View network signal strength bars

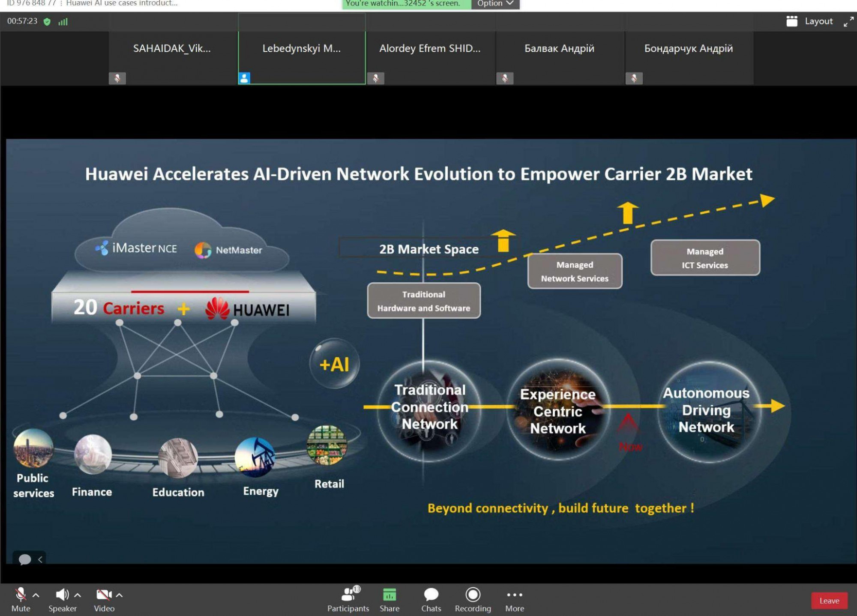(63, 21)
